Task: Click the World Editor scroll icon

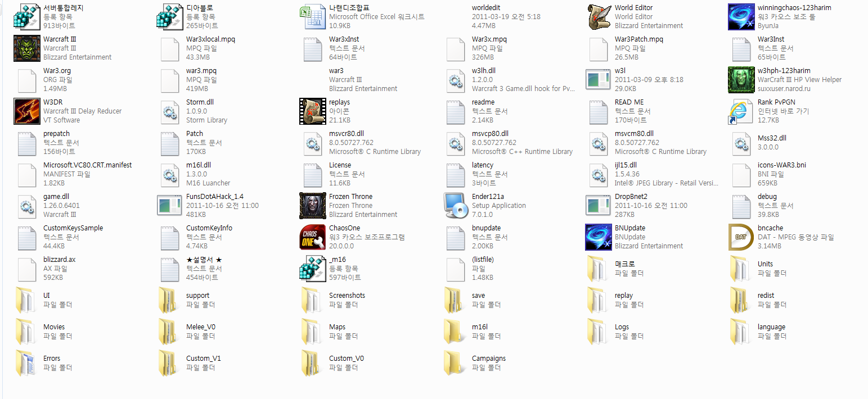Action: (x=599, y=17)
